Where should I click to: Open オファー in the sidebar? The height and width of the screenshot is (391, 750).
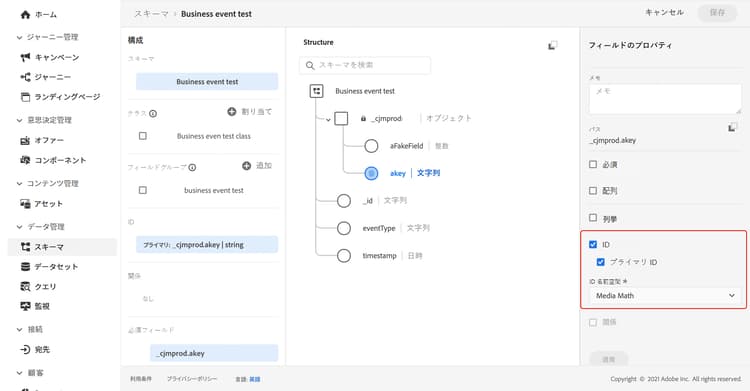click(42, 140)
